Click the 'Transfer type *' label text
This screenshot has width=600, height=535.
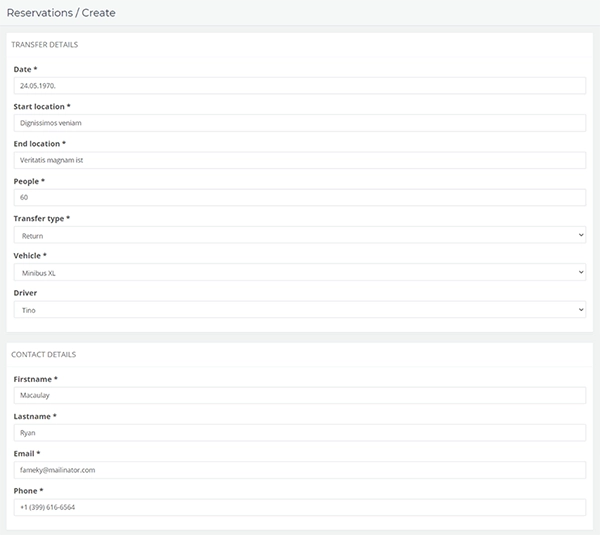click(41, 218)
